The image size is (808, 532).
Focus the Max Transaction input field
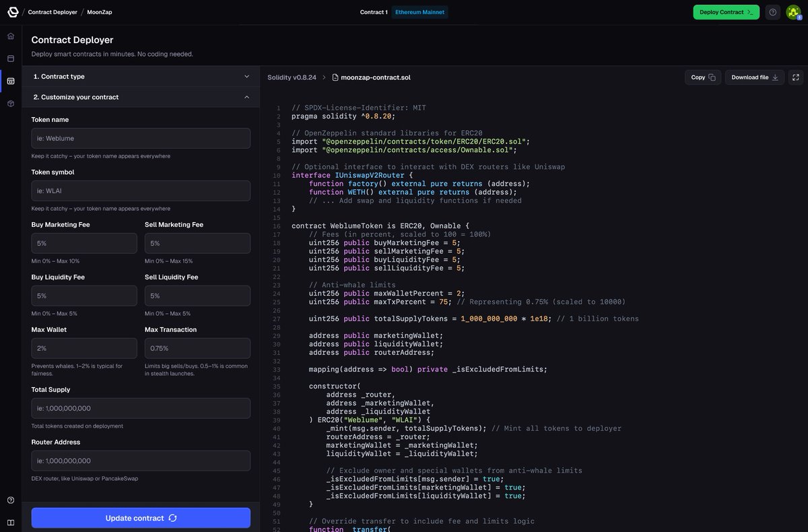pyautogui.click(x=197, y=348)
